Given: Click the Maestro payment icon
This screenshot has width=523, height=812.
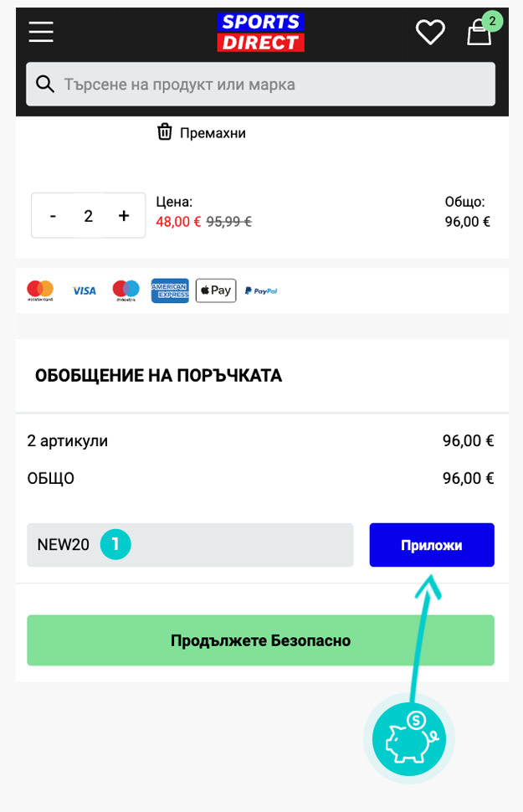Looking at the screenshot, I should point(126,290).
